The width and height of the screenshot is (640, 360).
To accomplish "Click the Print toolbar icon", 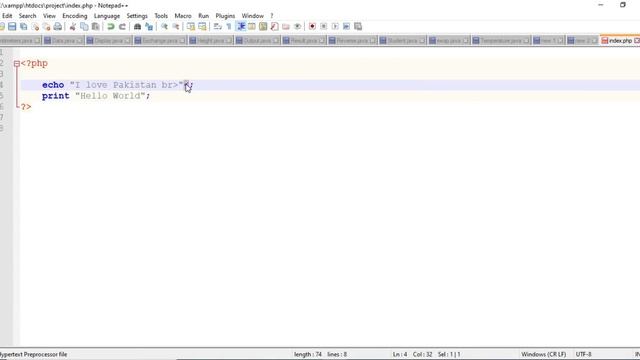I will pyautogui.click(x=58, y=27).
